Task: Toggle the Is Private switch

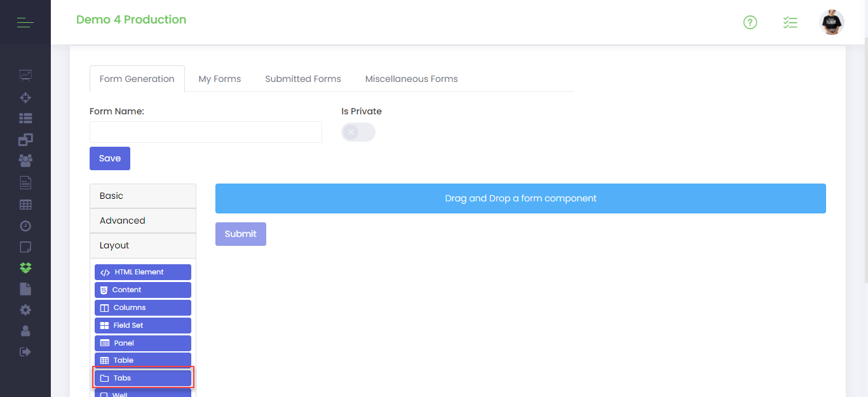Action: 358,132
